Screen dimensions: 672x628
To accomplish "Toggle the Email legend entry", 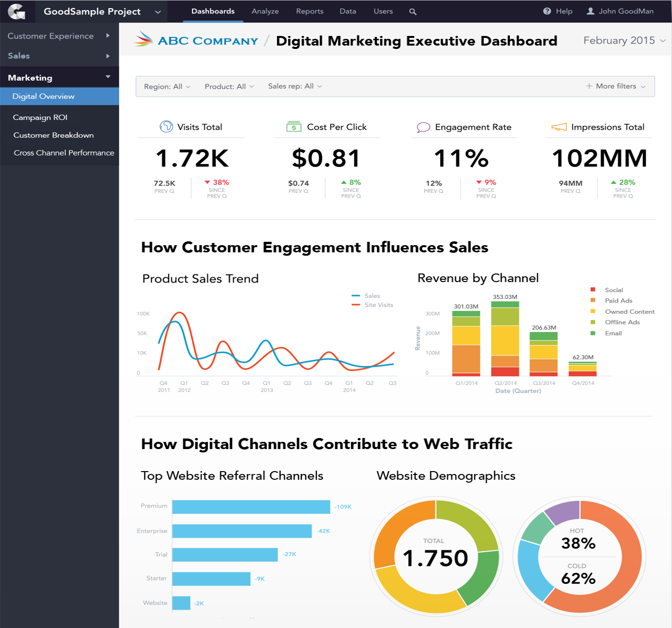I will click(606, 333).
